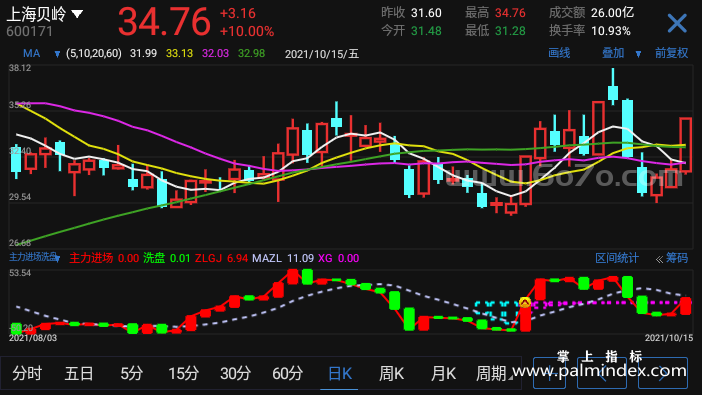Open the stock switcher triangle beside 上海贝岭
The width and height of the screenshot is (702, 395).
click(77, 14)
